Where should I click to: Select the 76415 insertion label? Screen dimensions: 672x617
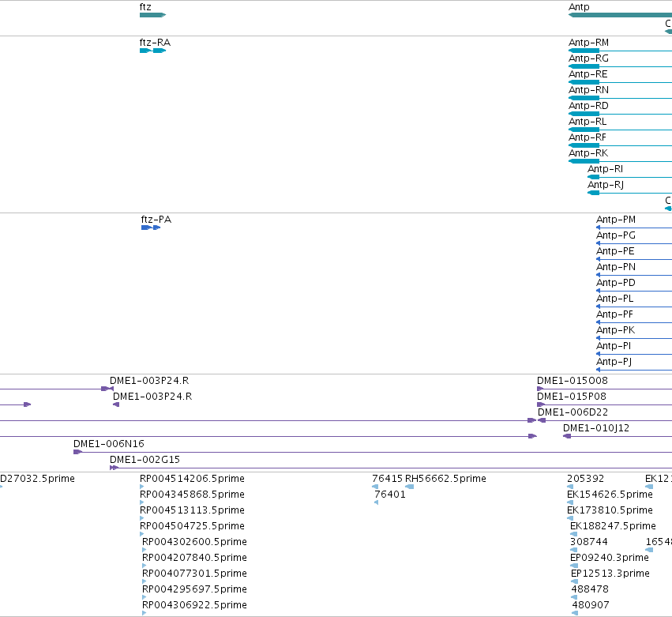(x=388, y=479)
